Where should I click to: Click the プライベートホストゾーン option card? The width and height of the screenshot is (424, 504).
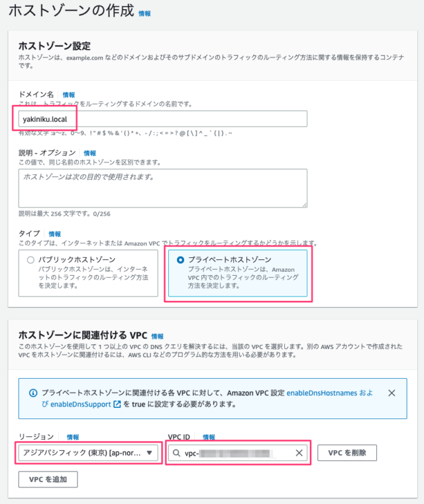pos(238,273)
